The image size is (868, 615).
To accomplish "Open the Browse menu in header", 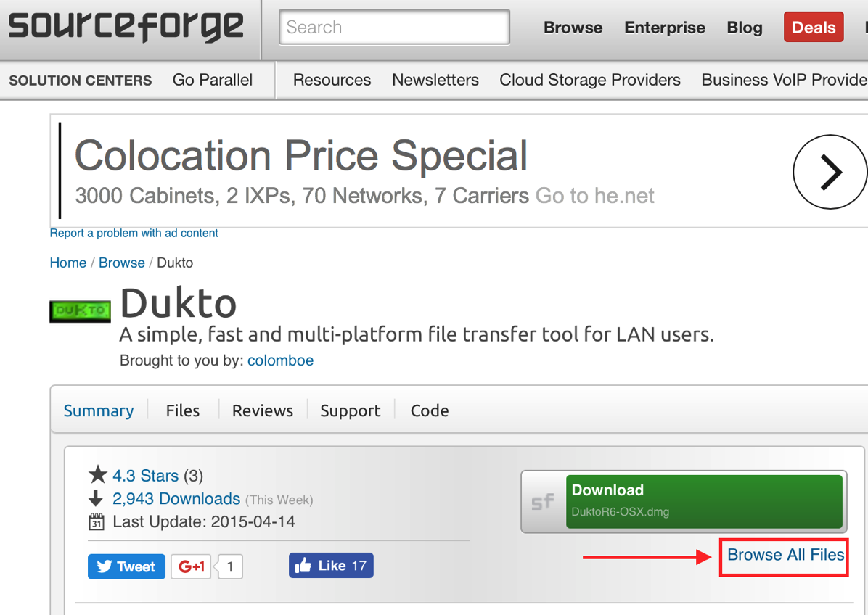I will coord(573,28).
